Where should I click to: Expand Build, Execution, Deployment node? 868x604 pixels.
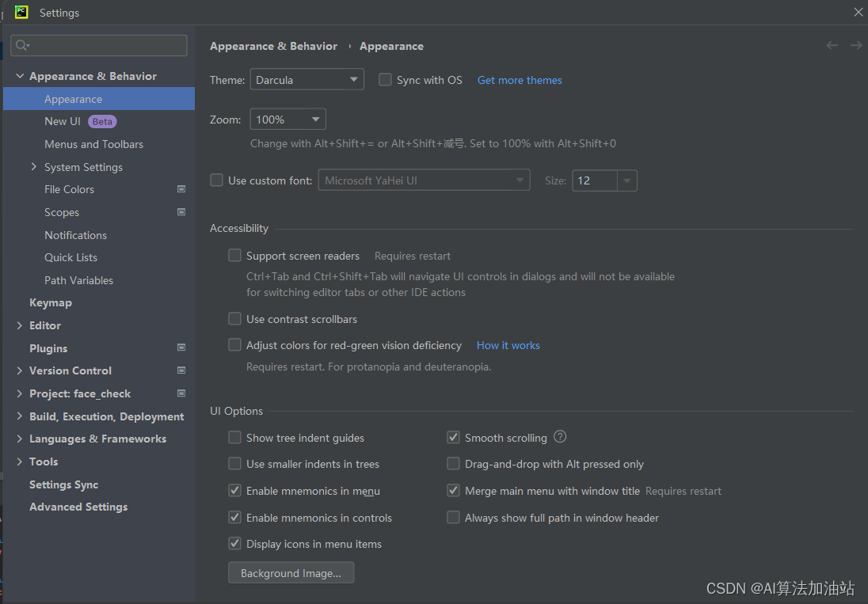19,416
